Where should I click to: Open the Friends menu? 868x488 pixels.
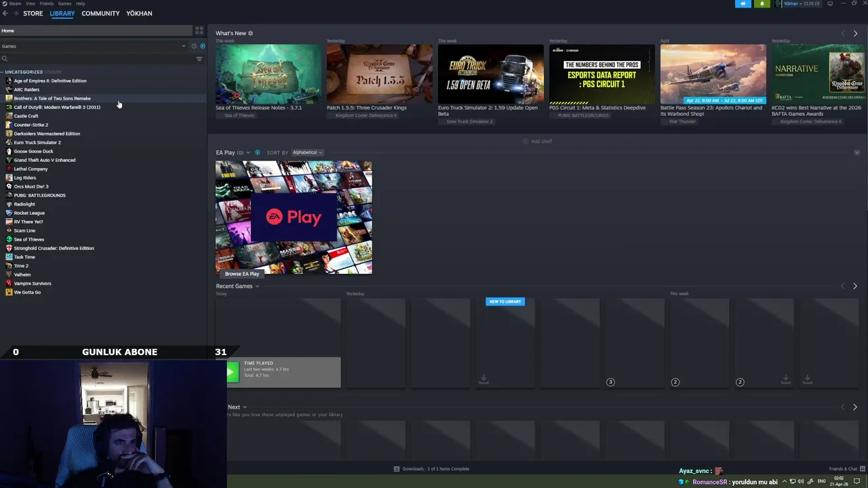click(47, 3)
